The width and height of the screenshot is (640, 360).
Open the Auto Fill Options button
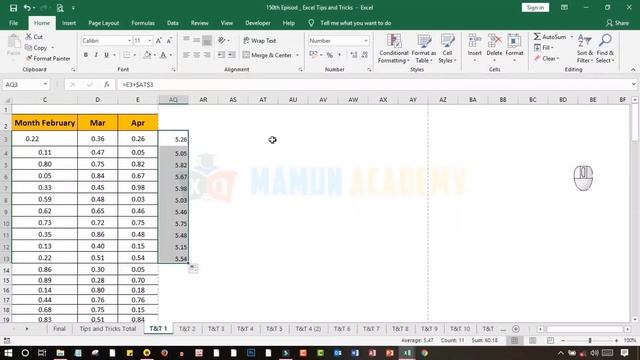tap(193, 268)
